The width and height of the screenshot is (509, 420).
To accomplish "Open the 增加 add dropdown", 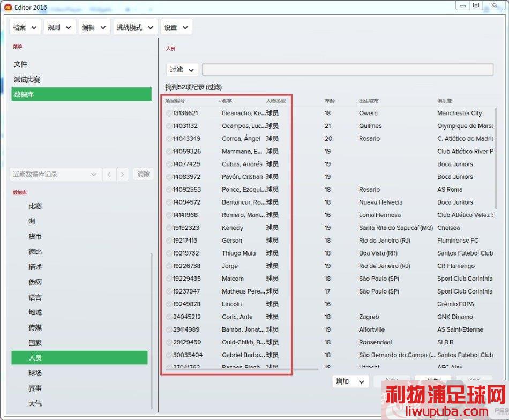I will click(350, 381).
